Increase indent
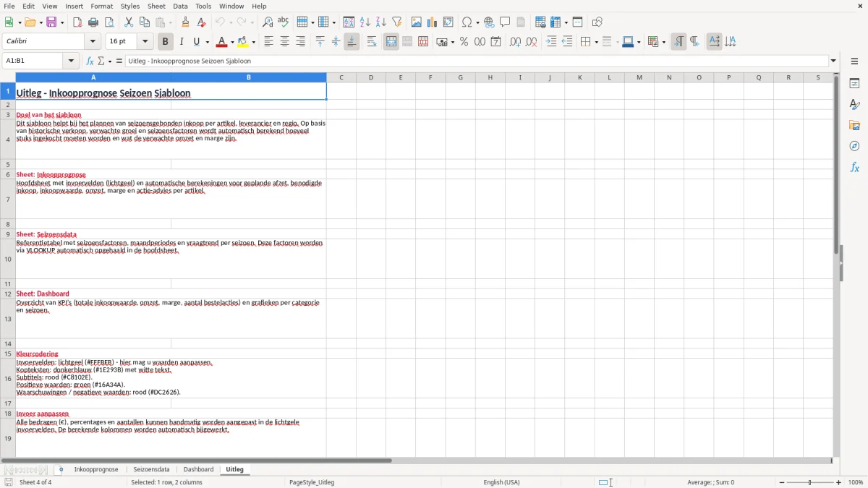The height and width of the screenshot is (488, 868). pos(551,42)
